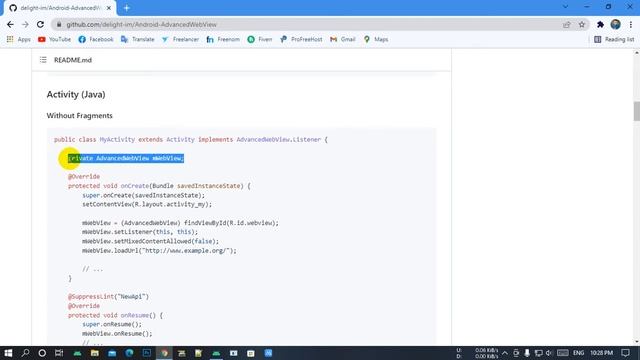Select the delight-im/Android-AdvancedWebView tab
This screenshot has width=640, height=360.
coord(59,8)
